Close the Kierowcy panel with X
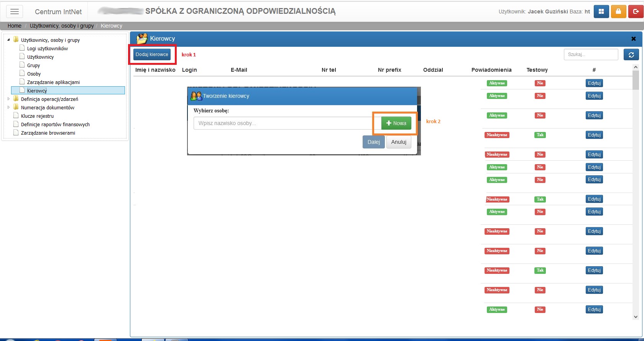644x341 pixels. tap(633, 39)
